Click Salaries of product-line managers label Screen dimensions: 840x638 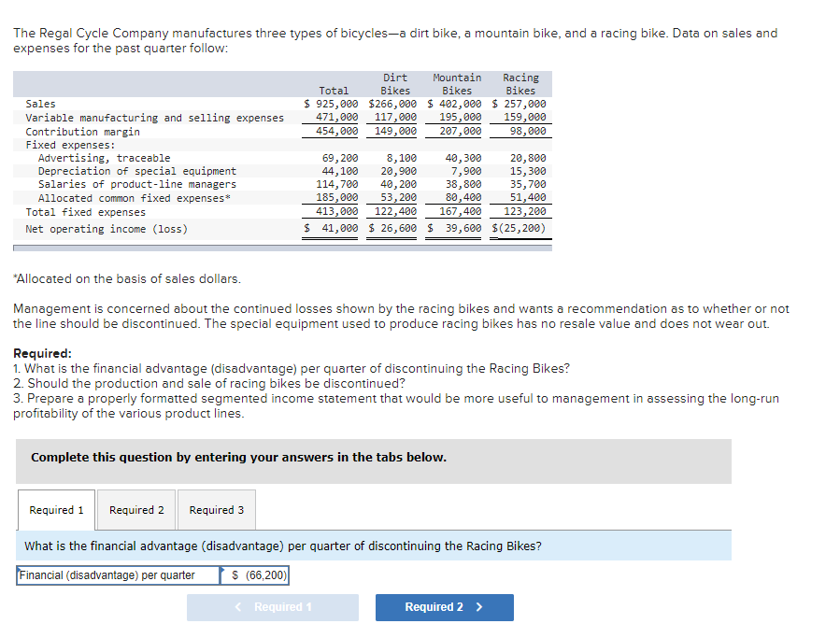pos(137,184)
